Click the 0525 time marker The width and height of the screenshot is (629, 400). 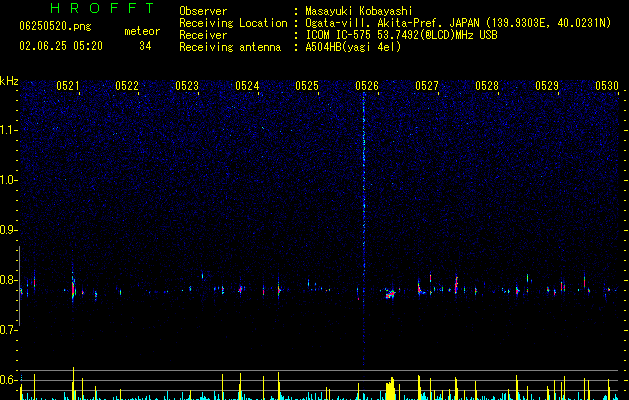point(307,86)
